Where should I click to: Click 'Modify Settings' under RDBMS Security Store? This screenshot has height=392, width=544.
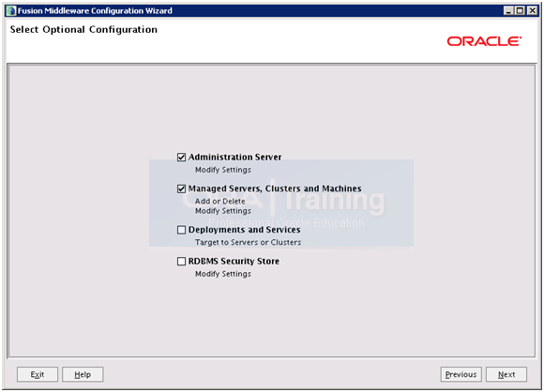pos(223,274)
